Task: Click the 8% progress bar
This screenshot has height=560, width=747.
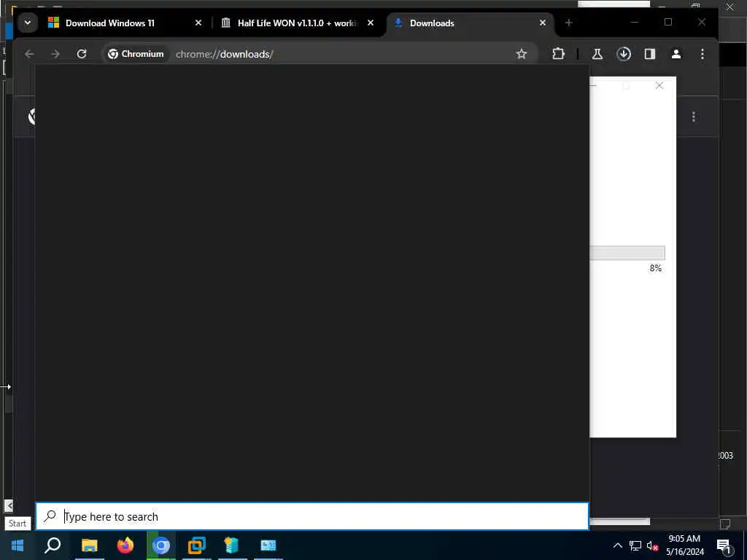Action: click(627, 253)
